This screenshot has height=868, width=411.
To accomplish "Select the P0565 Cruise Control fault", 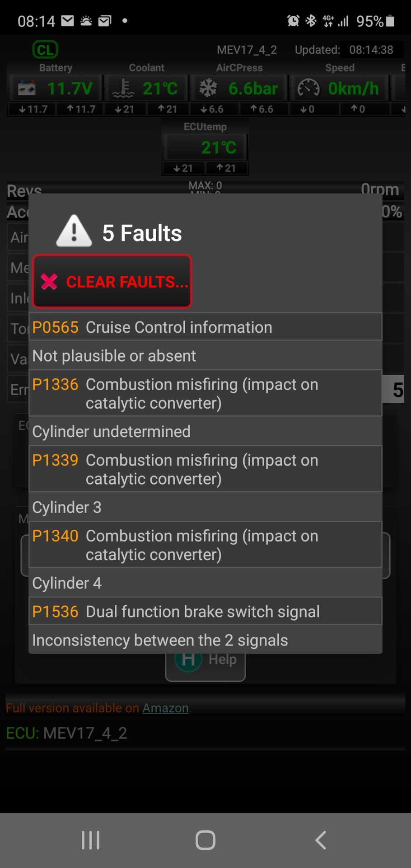I will (x=205, y=327).
